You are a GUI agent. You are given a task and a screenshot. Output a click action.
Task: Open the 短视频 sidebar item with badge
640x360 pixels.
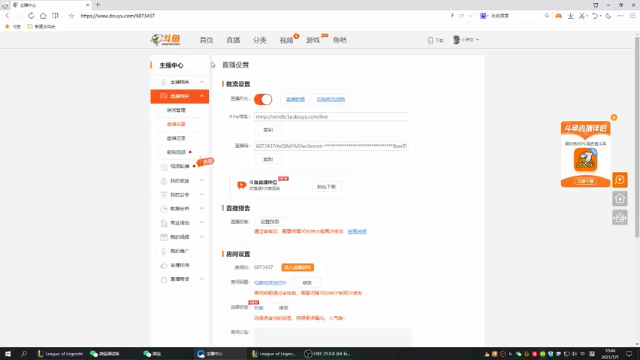tap(180, 166)
